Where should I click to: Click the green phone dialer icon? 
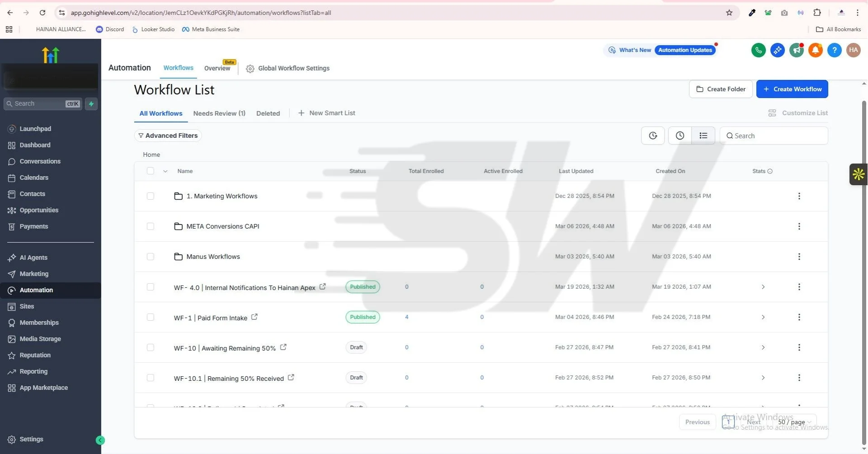(x=758, y=50)
